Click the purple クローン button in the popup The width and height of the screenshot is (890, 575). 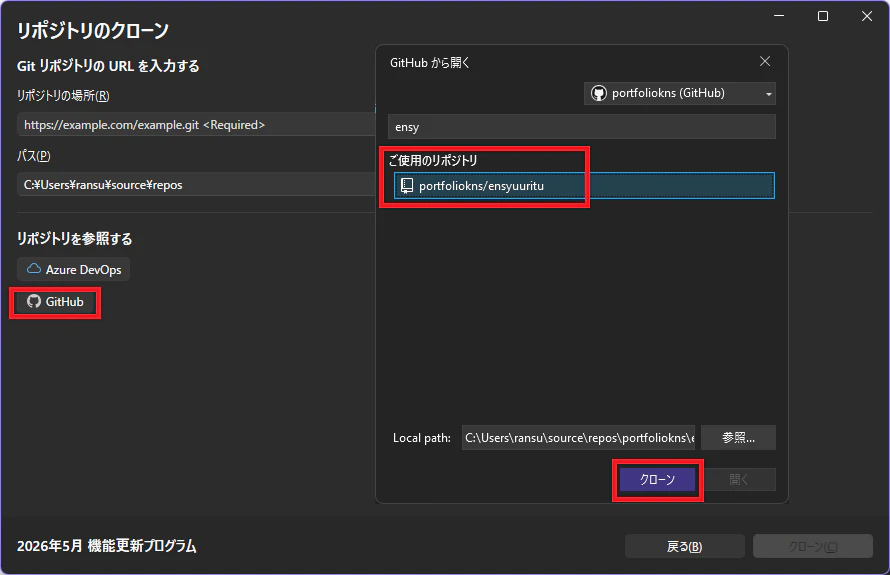tap(657, 480)
